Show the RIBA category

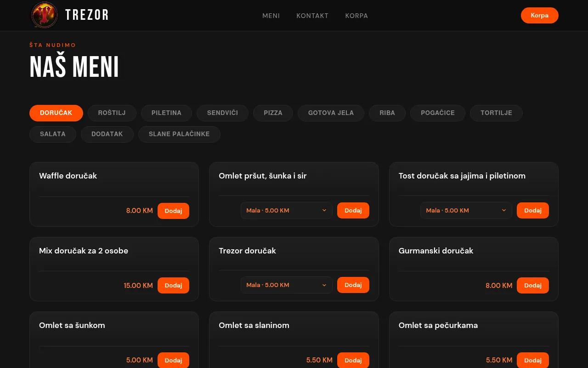pos(387,113)
